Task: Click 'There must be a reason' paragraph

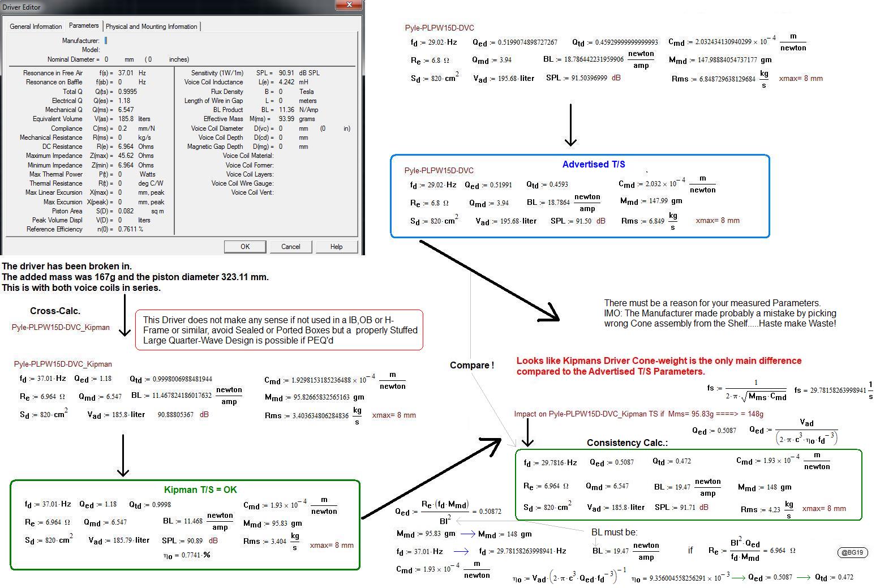Action: tap(720, 313)
